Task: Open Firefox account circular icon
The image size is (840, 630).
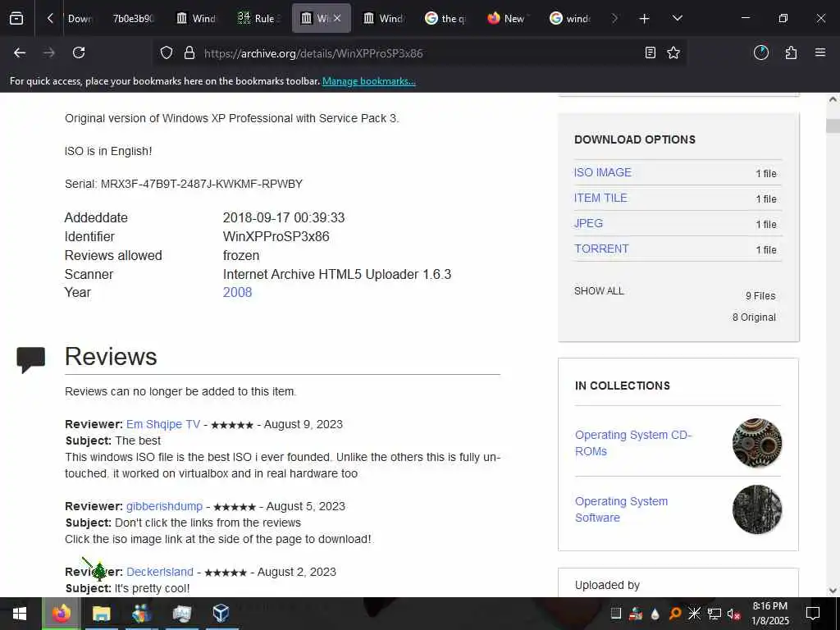Action: (x=760, y=52)
